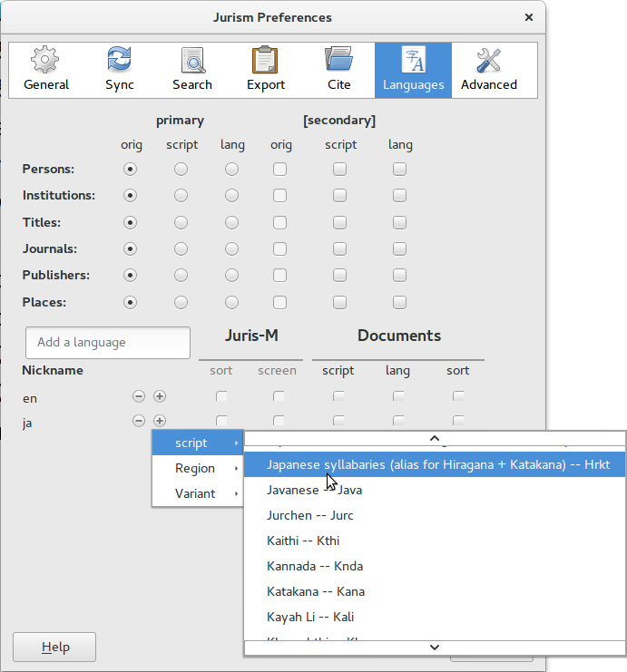Enable secondary script for Persons
The width and height of the screenshot is (627, 672).
[339, 170]
